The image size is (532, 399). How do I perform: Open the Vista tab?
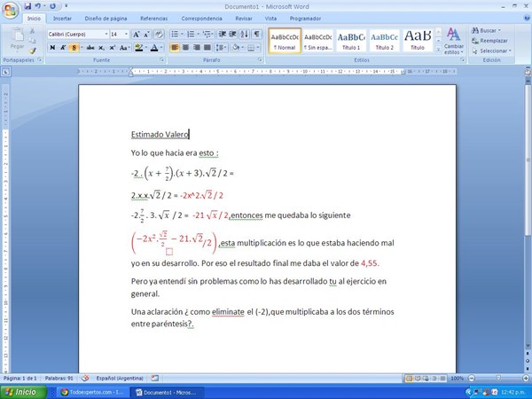[x=270, y=19]
